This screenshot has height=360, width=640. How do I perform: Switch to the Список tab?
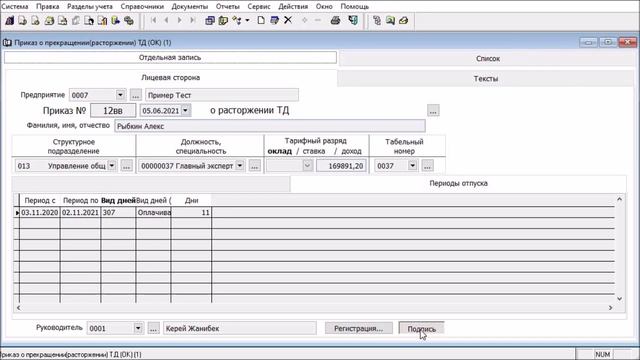click(x=487, y=58)
